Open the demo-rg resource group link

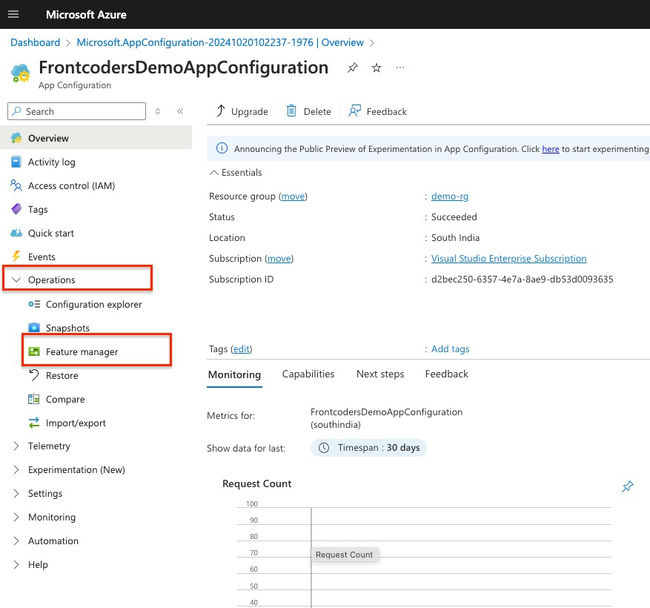450,196
